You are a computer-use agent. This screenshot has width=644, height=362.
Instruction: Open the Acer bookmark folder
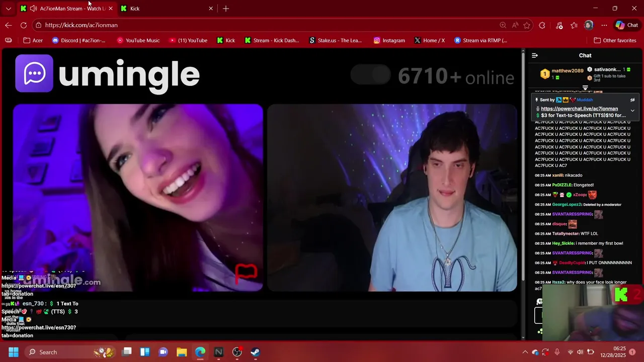point(32,40)
